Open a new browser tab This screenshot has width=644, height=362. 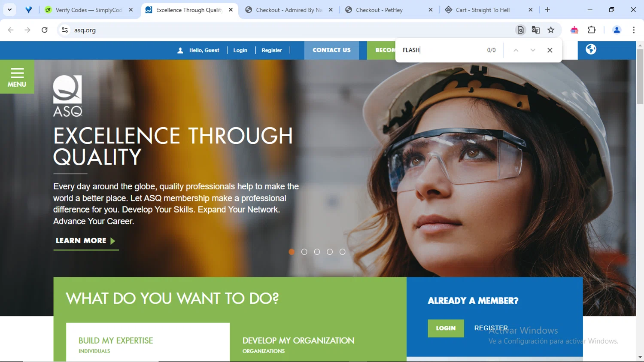coord(547,10)
